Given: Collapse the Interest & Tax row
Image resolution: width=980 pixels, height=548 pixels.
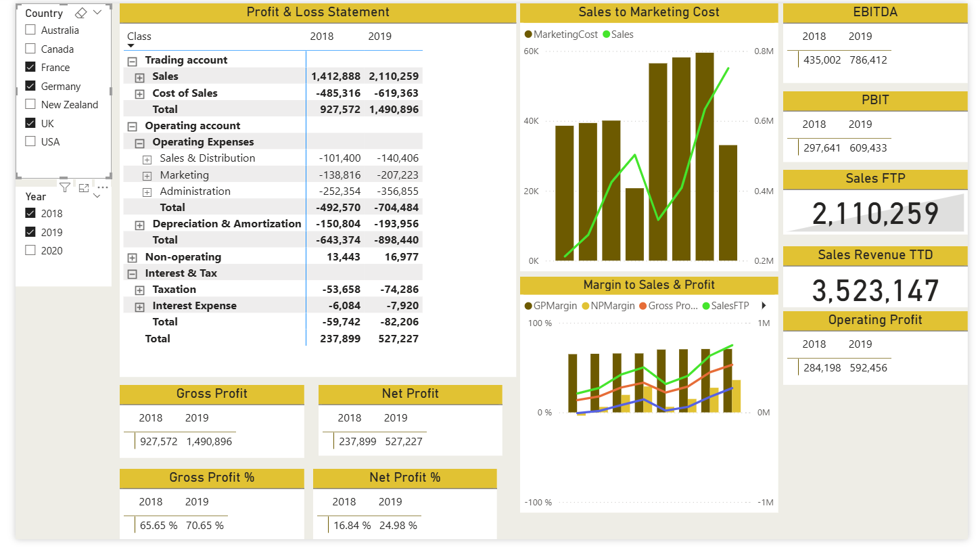Looking at the screenshot, I should pos(133,274).
